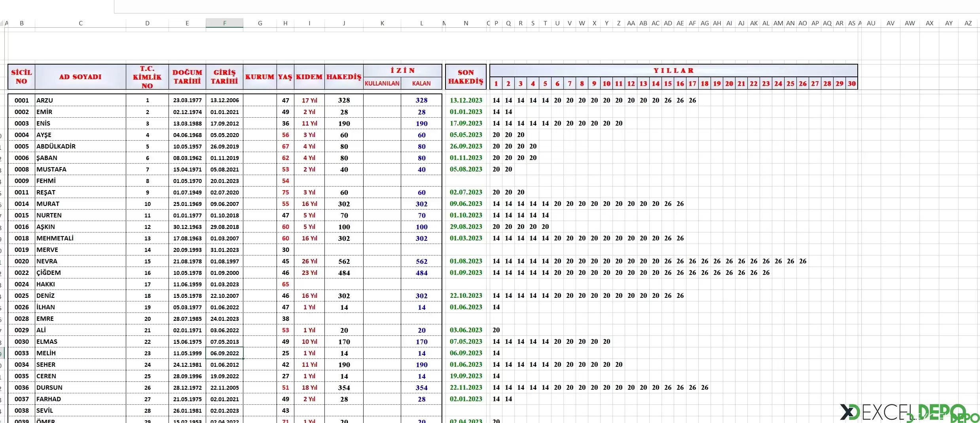Click the KIDEM header cell
This screenshot has width=980, height=423.
(x=309, y=77)
